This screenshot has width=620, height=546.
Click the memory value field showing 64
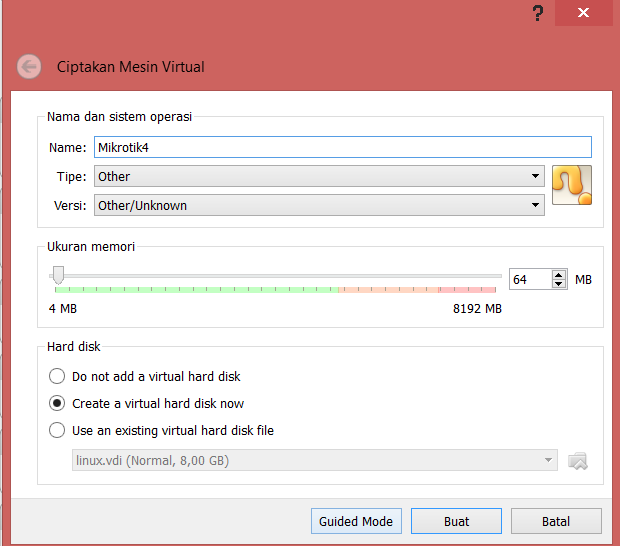[x=530, y=279]
